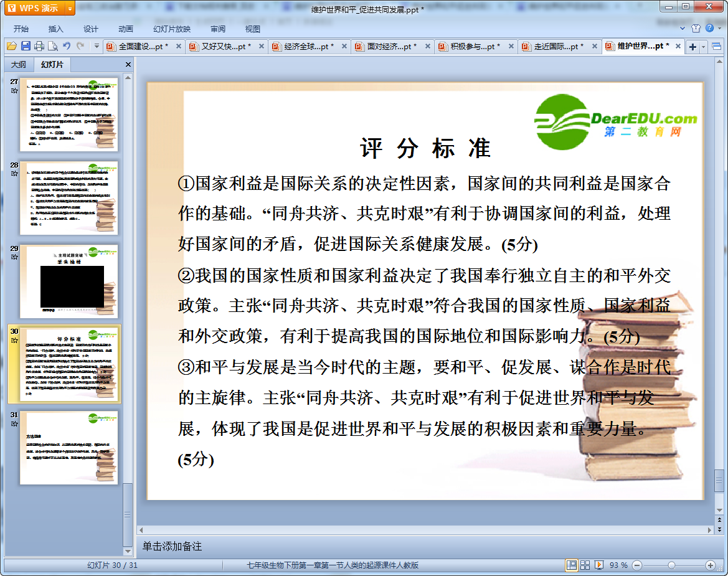Image resolution: width=728 pixels, height=576 pixels.
Task: Close the 又好又快...pt document tab
Action: click(x=262, y=47)
